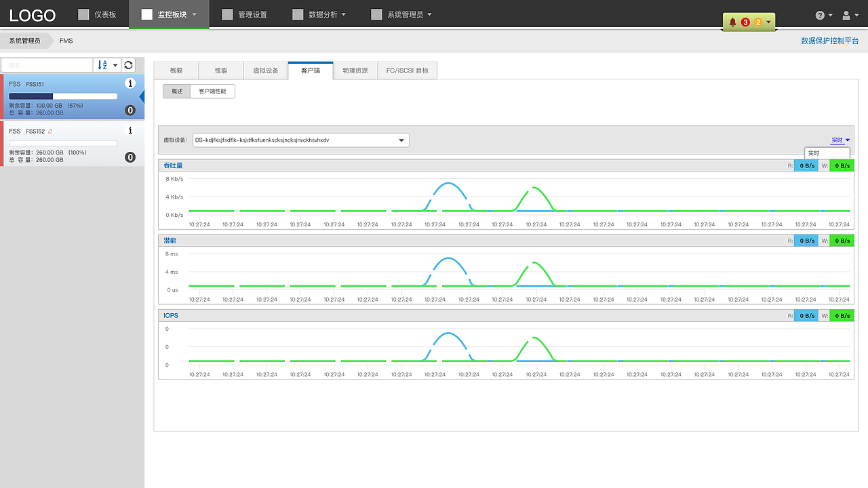Image resolution: width=868 pixels, height=488 pixels.
Task: Toggle the blue R legend in 潜能
Action: pyautogui.click(x=806, y=241)
